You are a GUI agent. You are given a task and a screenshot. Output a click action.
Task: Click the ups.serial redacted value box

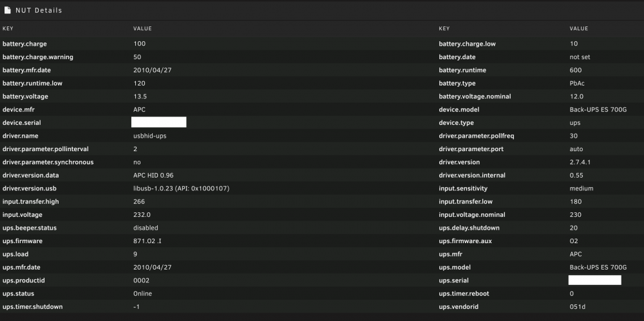(594, 280)
